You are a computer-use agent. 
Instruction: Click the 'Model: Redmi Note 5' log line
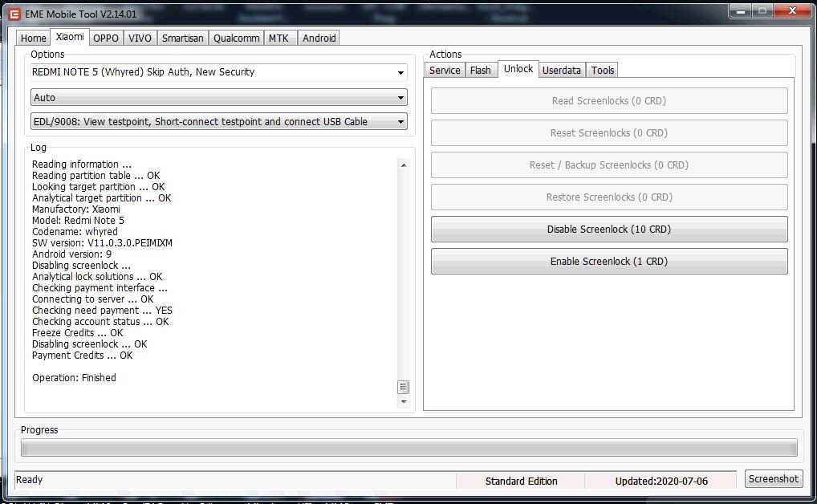(x=78, y=221)
